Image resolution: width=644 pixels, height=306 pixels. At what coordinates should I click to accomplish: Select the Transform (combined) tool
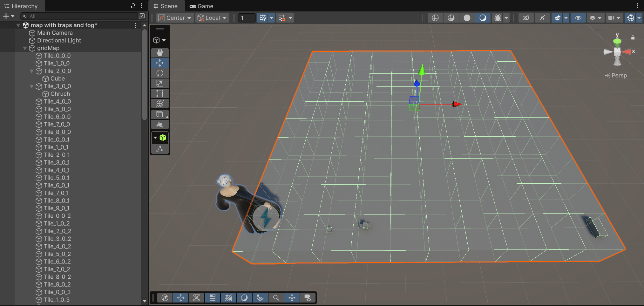coord(160,104)
